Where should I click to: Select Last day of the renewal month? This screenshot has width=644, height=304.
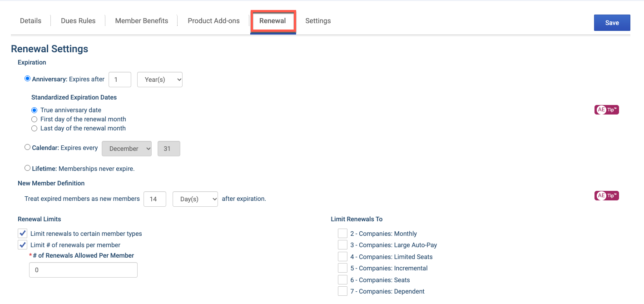point(34,128)
